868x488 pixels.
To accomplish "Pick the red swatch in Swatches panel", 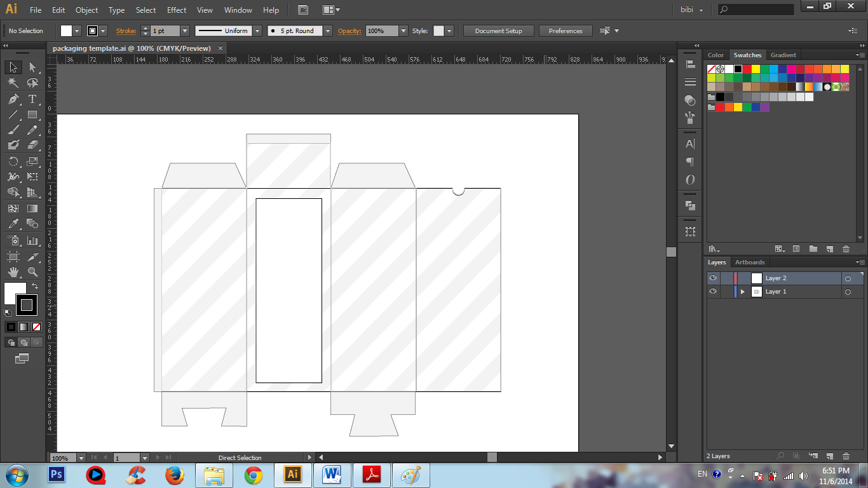I will pyautogui.click(x=747, y=69).
